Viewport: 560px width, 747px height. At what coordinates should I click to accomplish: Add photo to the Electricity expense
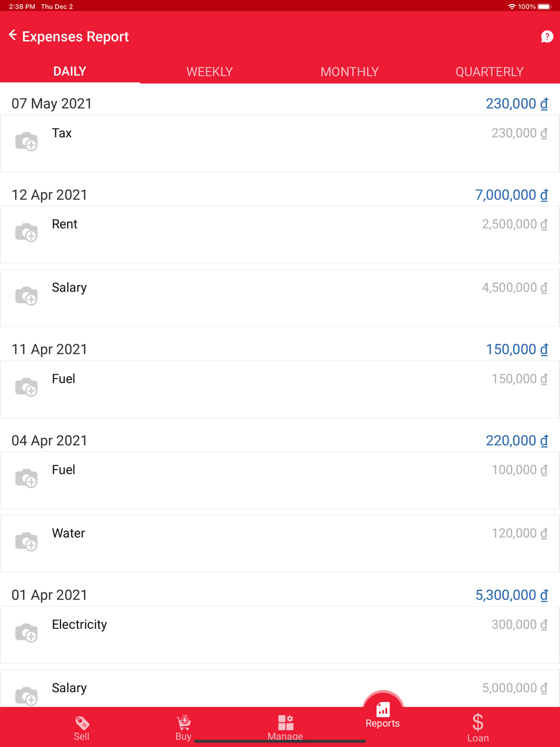[x=26, y=633]
